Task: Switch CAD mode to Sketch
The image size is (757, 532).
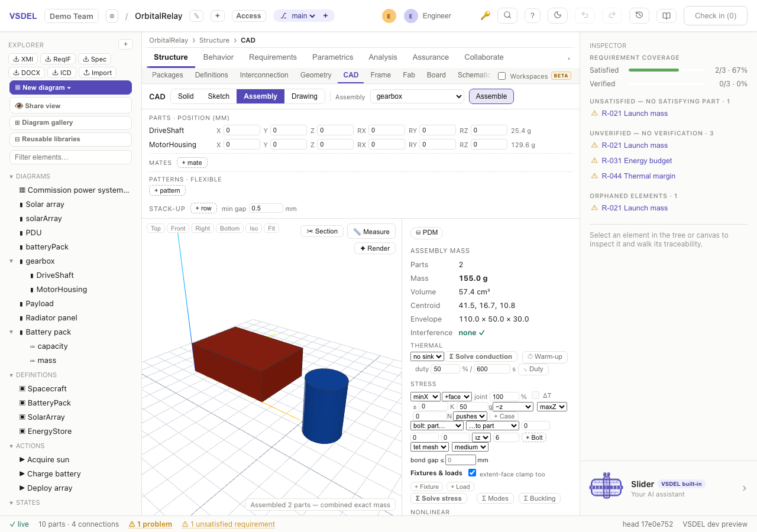Action: tap(219, 96)
